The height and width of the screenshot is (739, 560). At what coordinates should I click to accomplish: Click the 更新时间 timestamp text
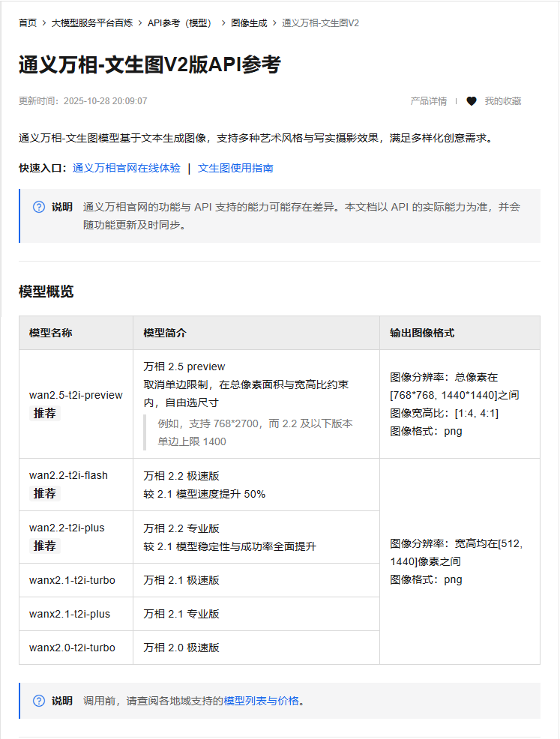click(x=83, y=101)
